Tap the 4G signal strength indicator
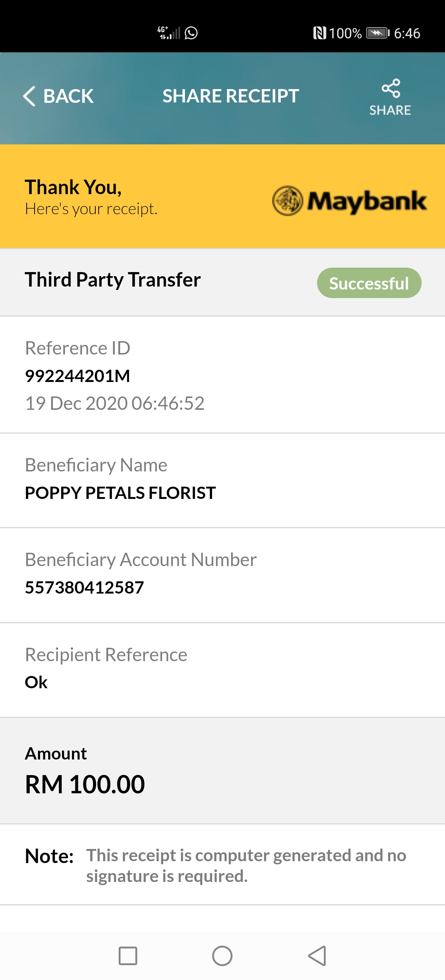This screenshot has height=980, width=445. coord(169,33)
